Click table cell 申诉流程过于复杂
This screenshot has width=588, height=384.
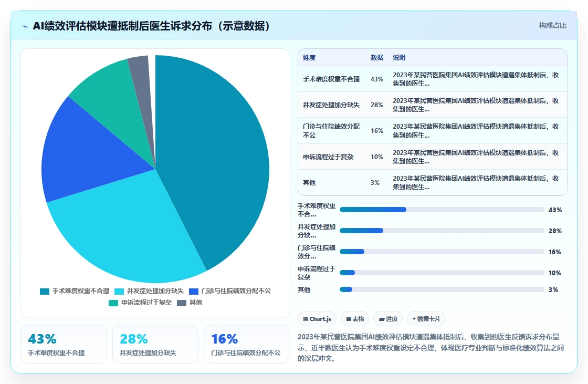[x=328, y=157]
